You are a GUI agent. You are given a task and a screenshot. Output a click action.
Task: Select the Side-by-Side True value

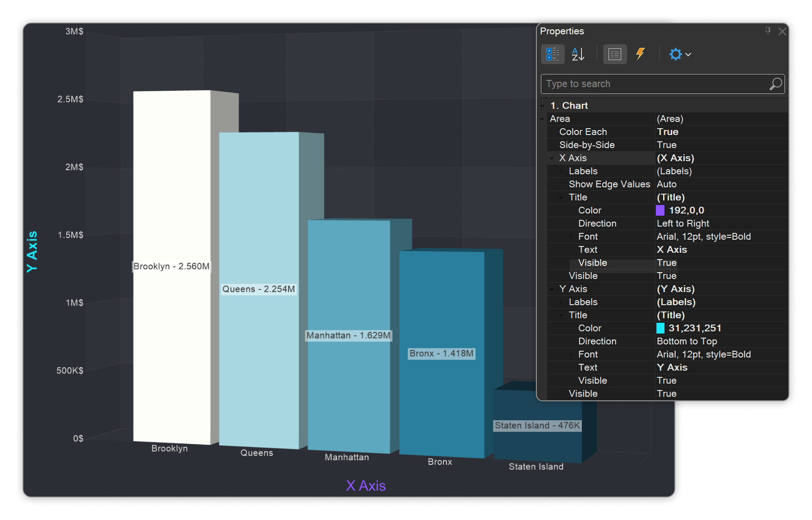tap(667, 145)
